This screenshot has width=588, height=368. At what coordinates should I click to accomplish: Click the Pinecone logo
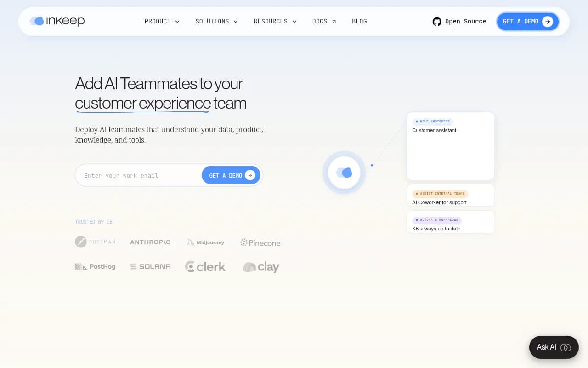coord(260,242)
